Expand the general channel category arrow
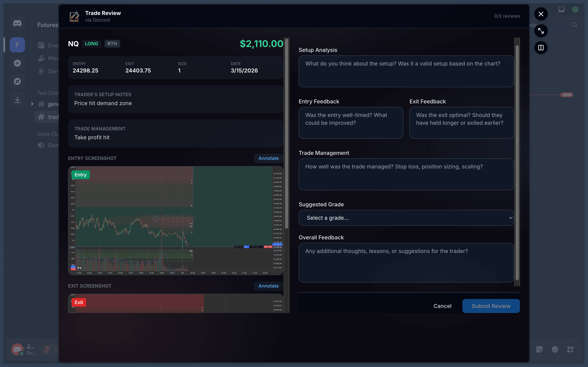 tap(32, 104)
